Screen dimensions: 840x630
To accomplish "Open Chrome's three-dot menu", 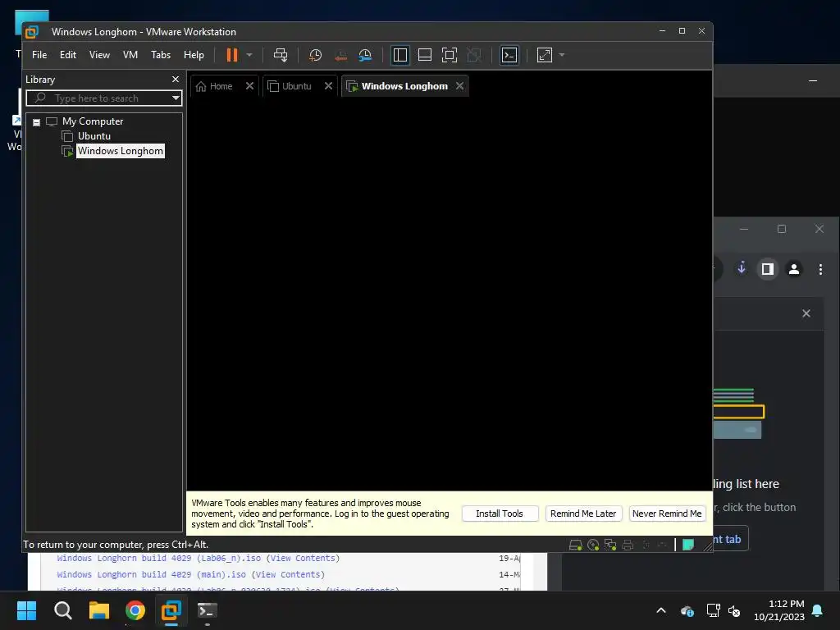I will (x=820, y=269).
